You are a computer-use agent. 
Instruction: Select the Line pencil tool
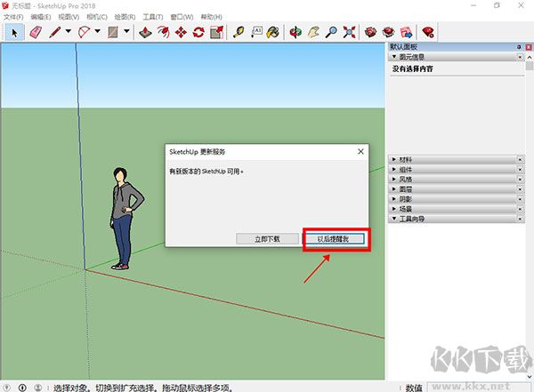click(55, 32)
